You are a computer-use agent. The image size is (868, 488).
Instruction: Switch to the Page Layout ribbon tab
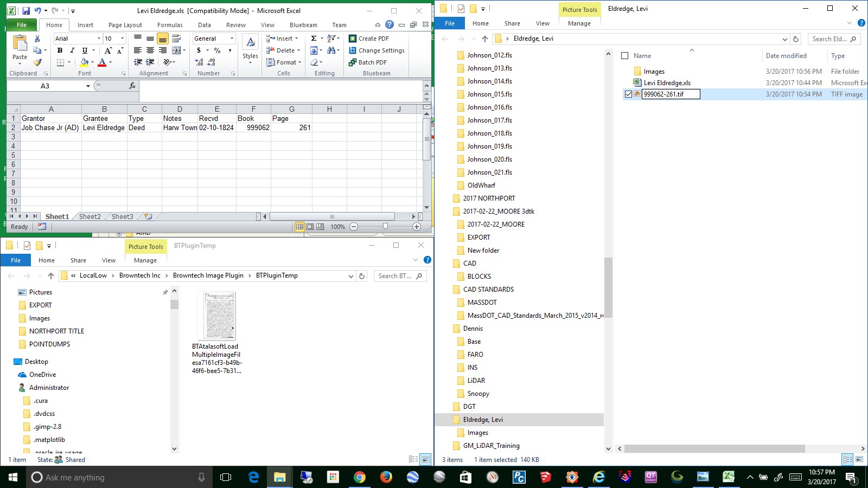125,25
